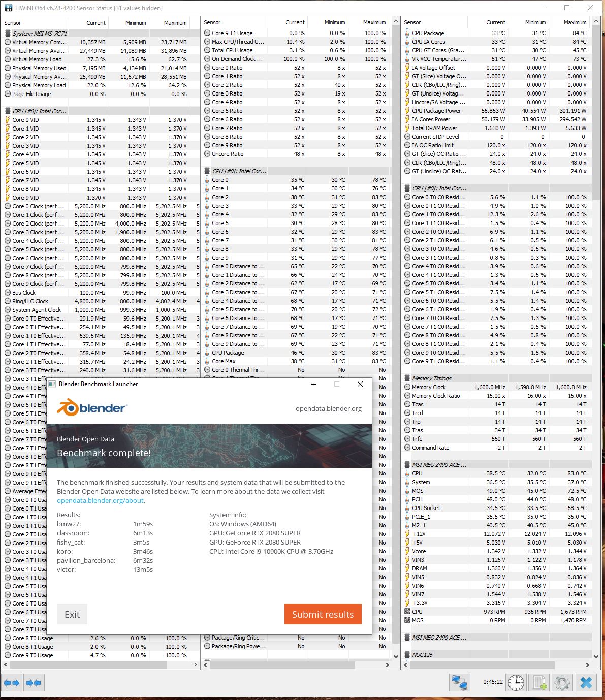This screenshot has height=700, width=605.
Task: Click the left panel Current column header
Action: click(x=88, y=23)
